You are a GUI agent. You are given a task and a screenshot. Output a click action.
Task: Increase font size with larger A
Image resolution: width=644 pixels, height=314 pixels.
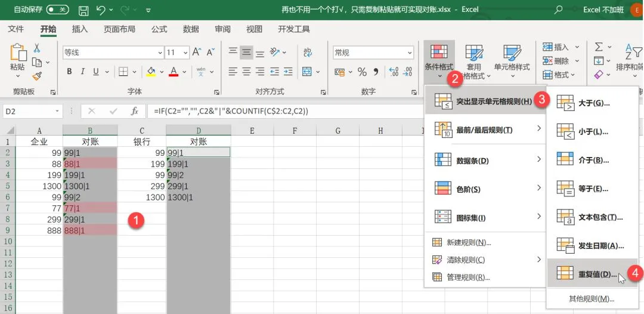coord(197,52)
